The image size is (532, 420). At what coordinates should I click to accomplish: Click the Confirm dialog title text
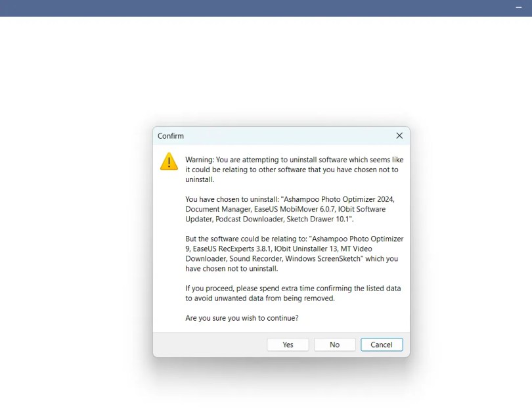171,136
